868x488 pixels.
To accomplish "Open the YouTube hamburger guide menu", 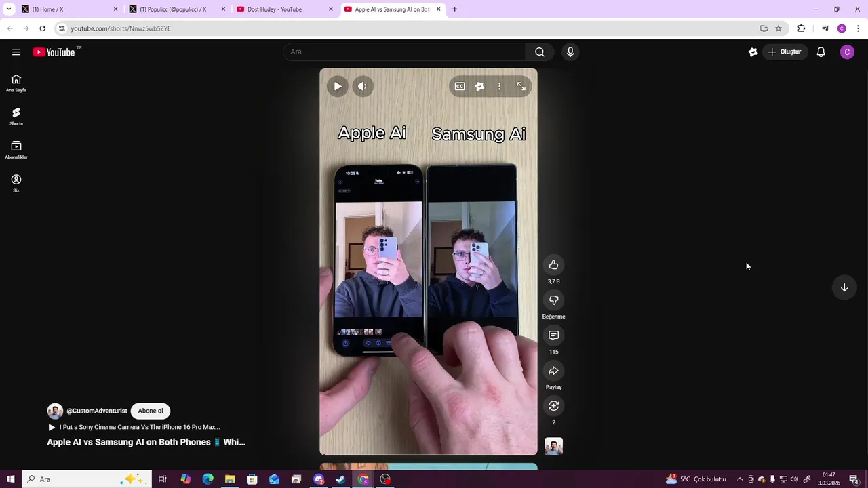I will click(16, 52).
